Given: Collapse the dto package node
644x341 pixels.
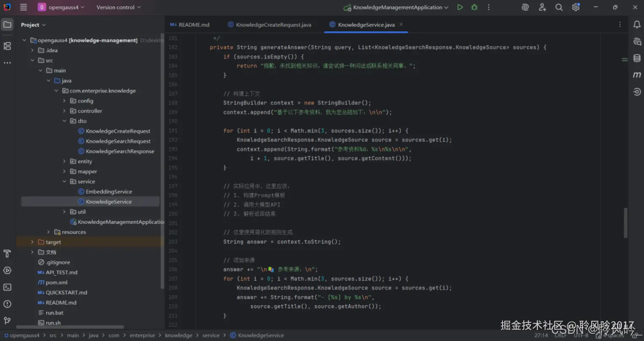Looking at the screenshot, I should click(64, 121).
